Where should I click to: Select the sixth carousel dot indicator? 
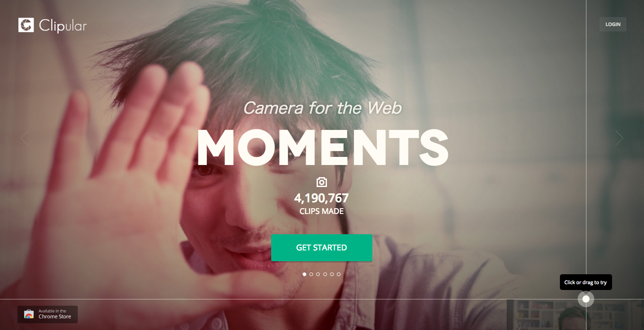339,274
